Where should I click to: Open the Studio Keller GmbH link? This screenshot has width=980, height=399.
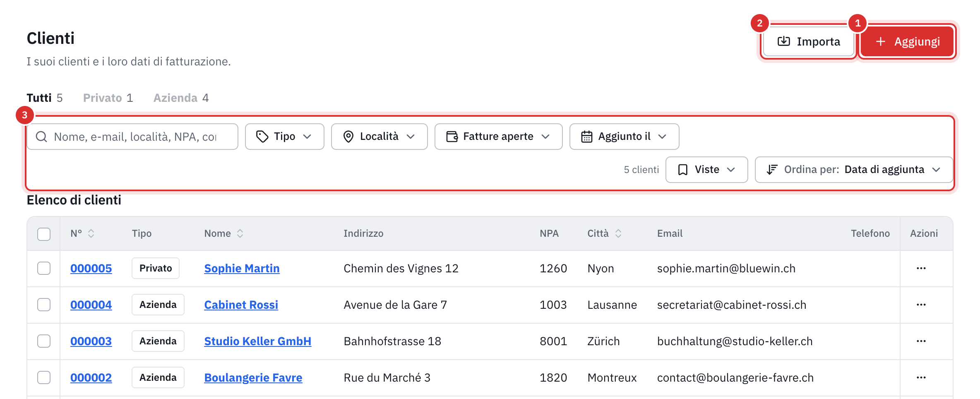coord(258,341)
